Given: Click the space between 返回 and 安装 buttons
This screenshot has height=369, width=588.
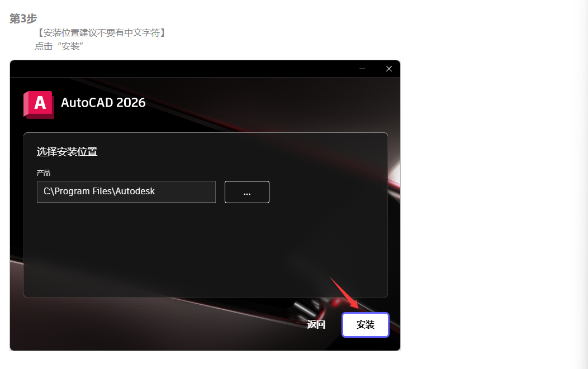Looking at the screenshot, I should pyautogui.click(x=334, y=324).
